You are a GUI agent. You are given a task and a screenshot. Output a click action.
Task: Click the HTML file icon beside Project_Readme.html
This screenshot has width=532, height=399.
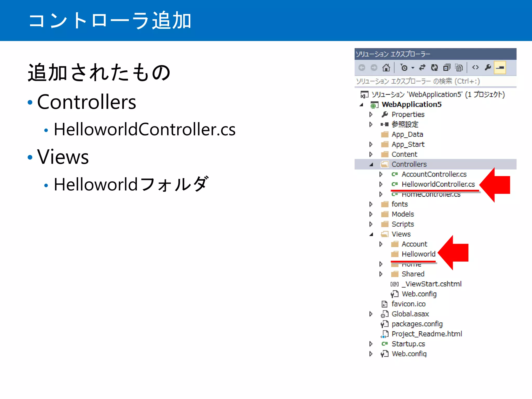pyautogui.click(x=384, y=334)
